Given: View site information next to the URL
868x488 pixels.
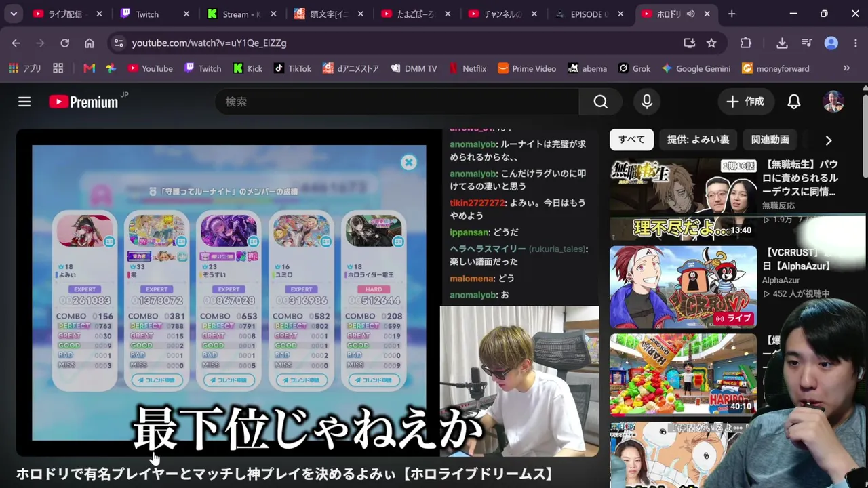Looking at the screenshot, I should point(119,43).
